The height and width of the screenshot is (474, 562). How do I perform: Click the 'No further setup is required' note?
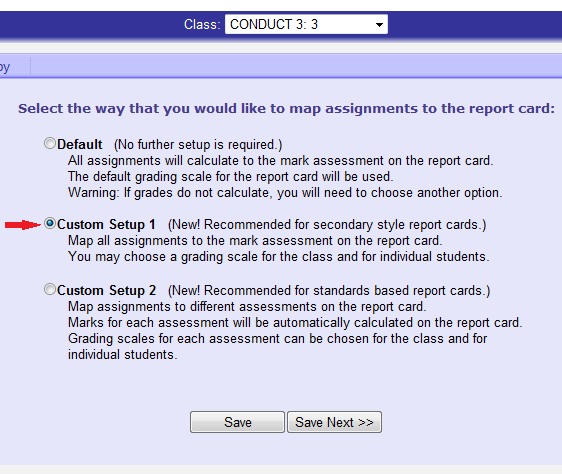pos(198,144)
